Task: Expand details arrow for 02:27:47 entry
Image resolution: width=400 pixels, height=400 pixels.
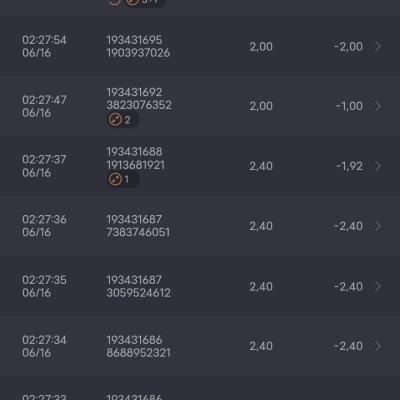Action: [378, 106]
